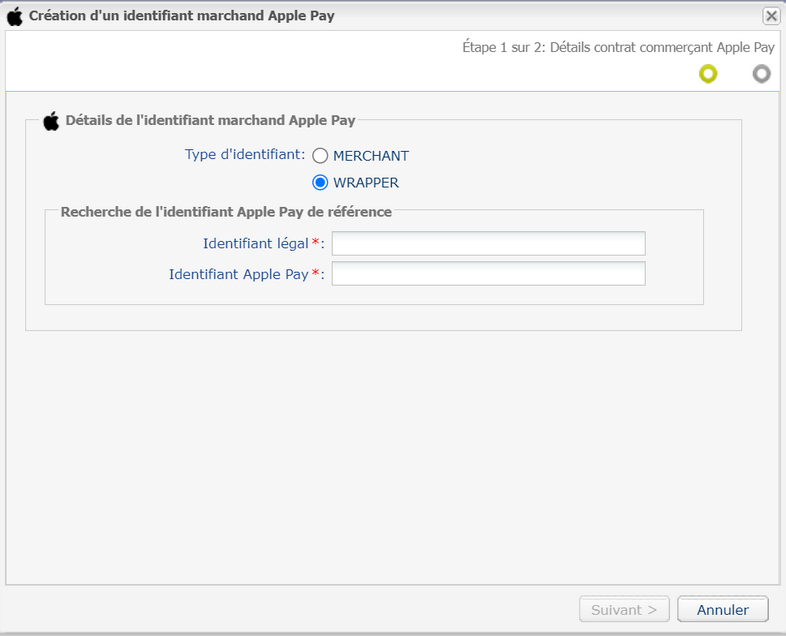
Task: Click the 'Type d'identifiant' label
Action: coord(245,154)
